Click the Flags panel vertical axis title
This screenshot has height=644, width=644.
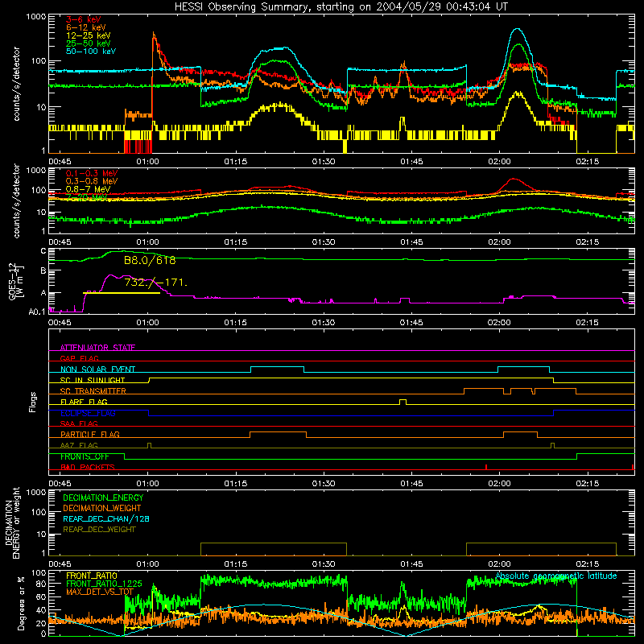33,402
